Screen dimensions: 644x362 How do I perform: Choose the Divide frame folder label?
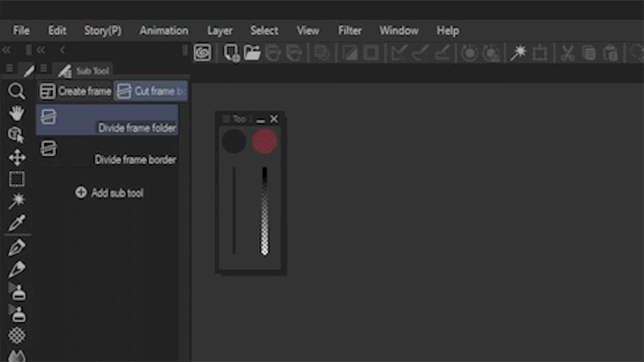[x=137, y=128]
